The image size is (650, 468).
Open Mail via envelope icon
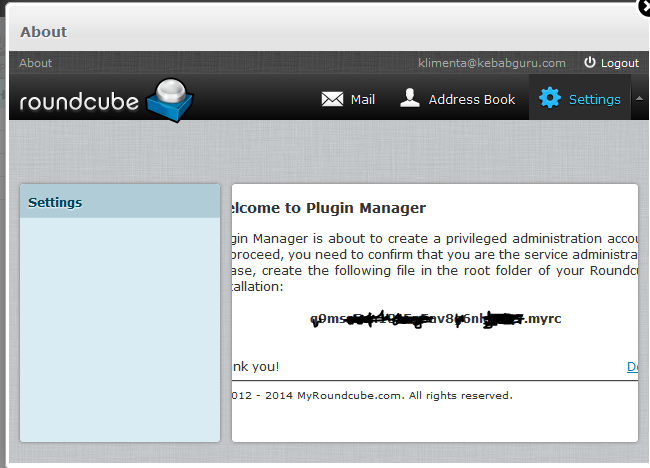click(332, 99)
